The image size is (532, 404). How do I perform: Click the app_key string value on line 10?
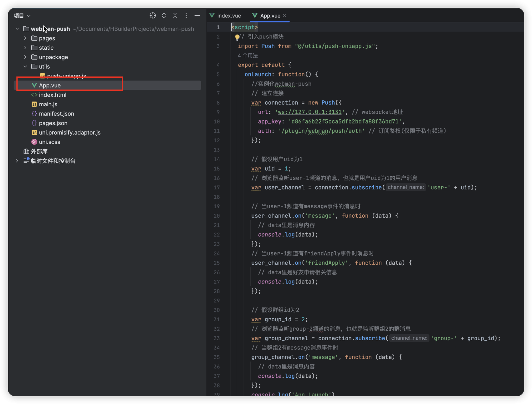(345, 122)
